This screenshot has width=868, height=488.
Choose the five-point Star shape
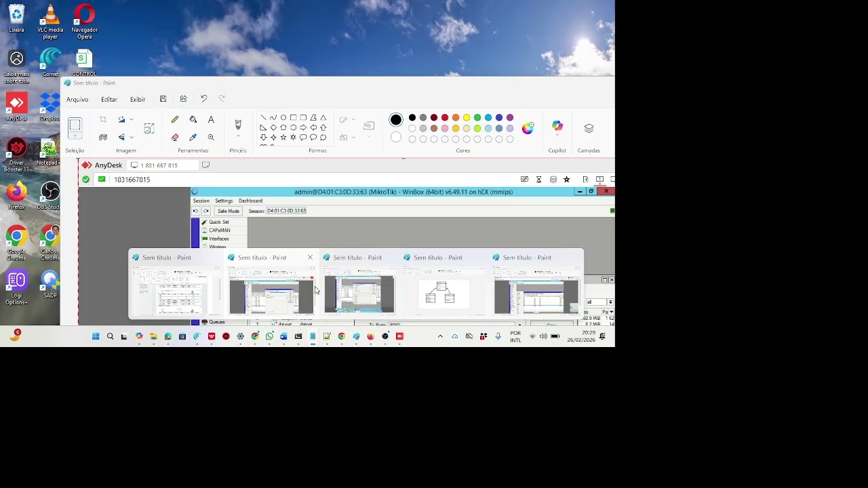click(283, 137)
